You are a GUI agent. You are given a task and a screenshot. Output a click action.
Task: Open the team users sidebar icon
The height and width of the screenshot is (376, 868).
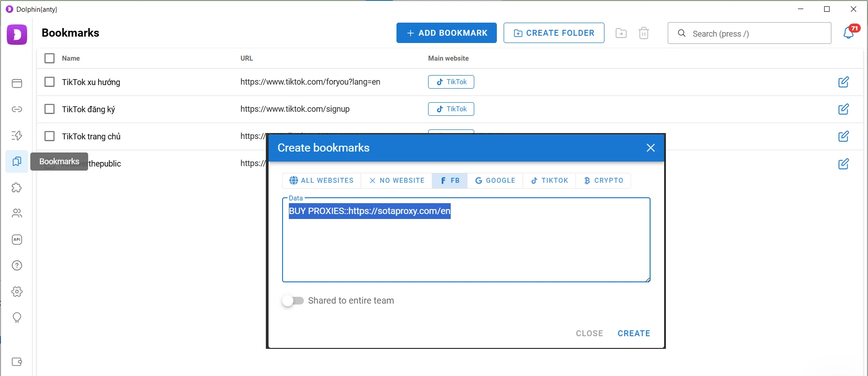17,213
